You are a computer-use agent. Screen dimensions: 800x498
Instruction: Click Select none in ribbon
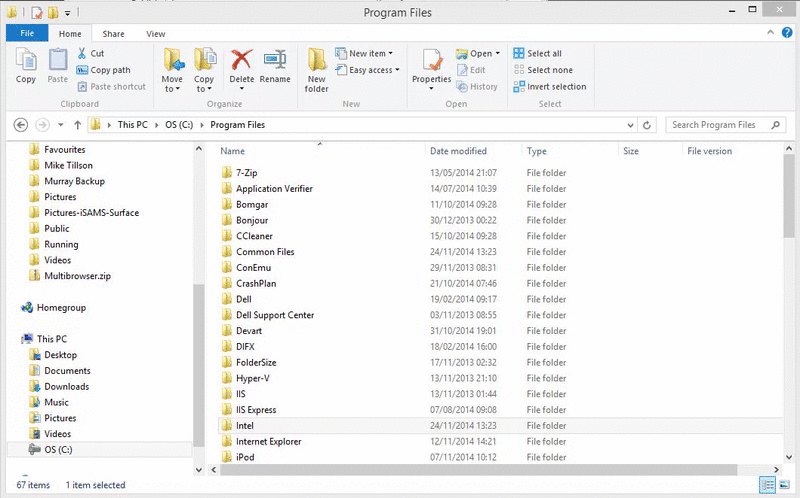click(543, 70)
